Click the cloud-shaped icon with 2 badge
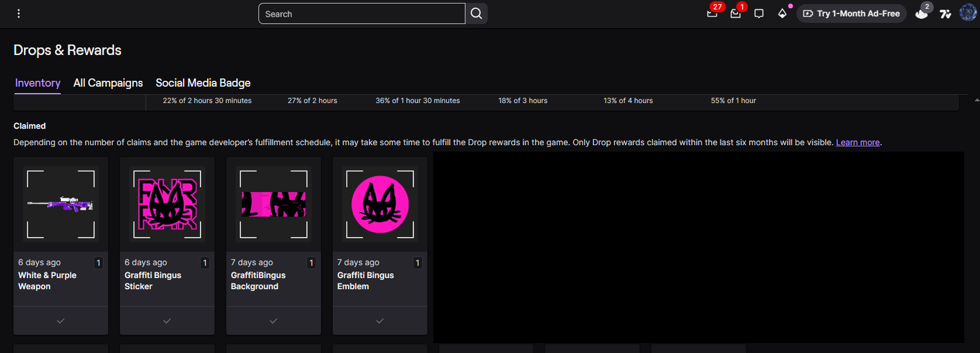Viewport: 980px width, 353px height. [x=922, y=13]
